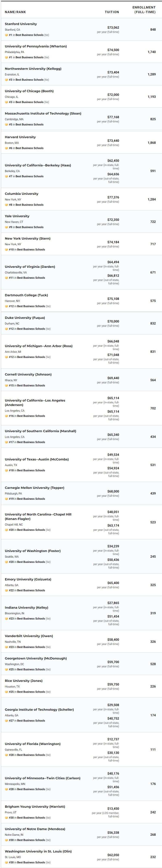Click the TUITION column header
Screen dimensions: 162x868
(112, 12)
